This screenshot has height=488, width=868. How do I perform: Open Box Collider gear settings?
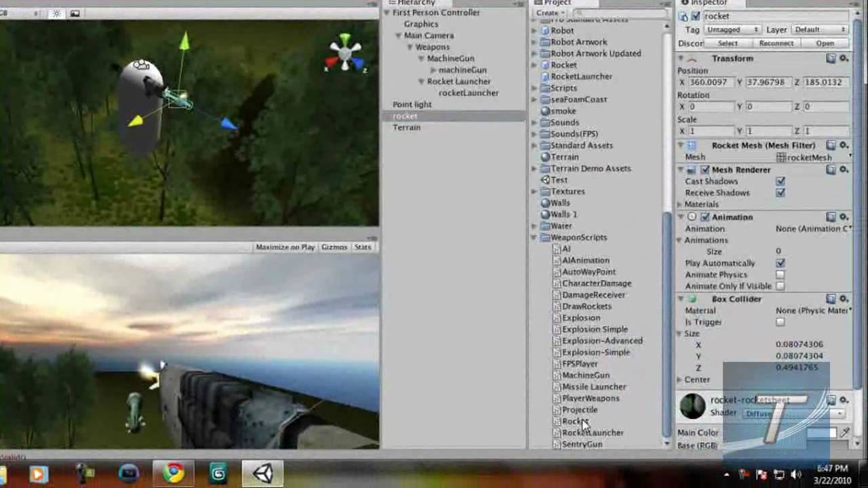(x=844, y=299)
